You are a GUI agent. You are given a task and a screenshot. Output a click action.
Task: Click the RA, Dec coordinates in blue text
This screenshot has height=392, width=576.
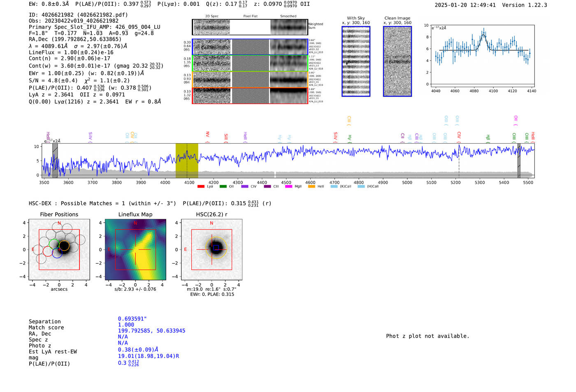[151, 331]
